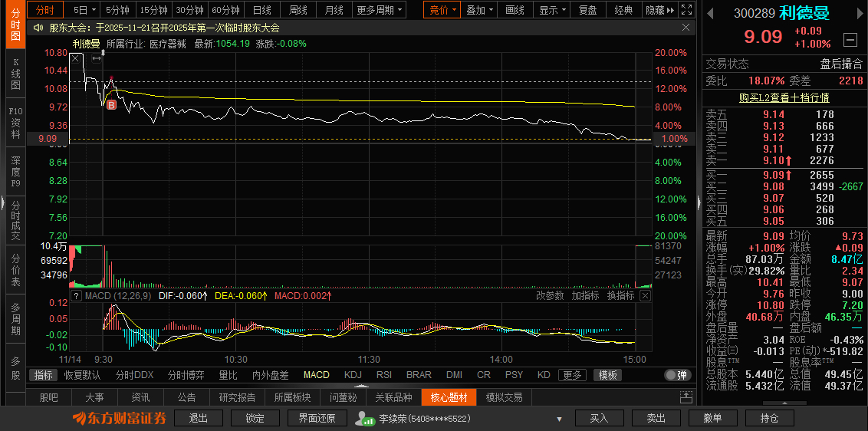This screenshot has height=431, width=868.
Task: Click the 画线 drawing tool button
Action: 515,10
